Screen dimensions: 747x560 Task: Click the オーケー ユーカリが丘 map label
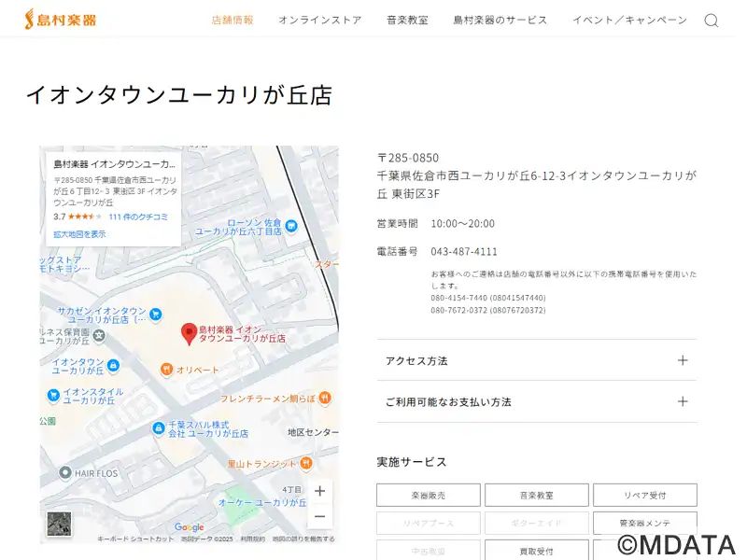(262, 502)
